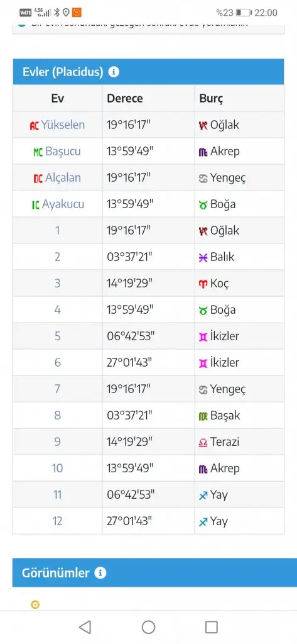297x644 pixels.
Task: Tap the Sun symbol below Görünümler header
Action: [x=35, y=604]
